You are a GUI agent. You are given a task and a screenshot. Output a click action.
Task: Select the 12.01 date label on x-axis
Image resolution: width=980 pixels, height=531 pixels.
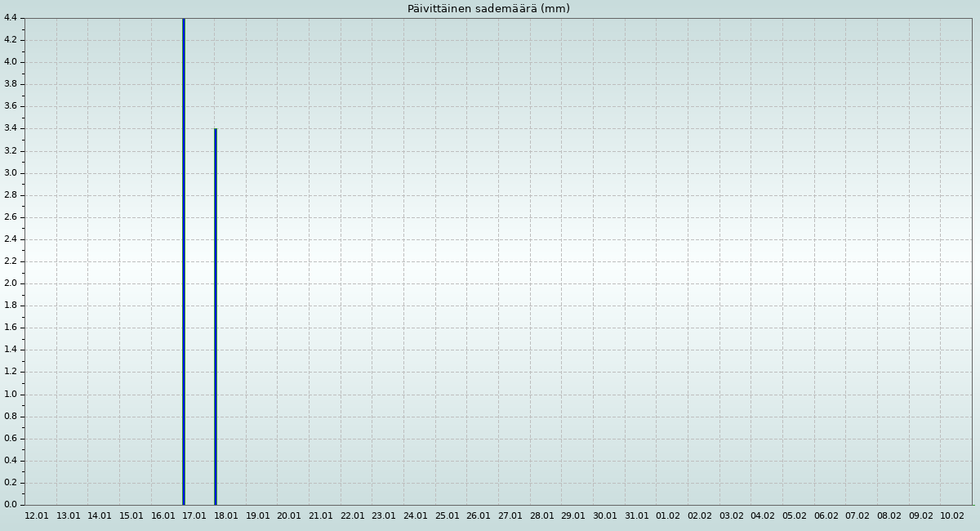coord(37,516)
